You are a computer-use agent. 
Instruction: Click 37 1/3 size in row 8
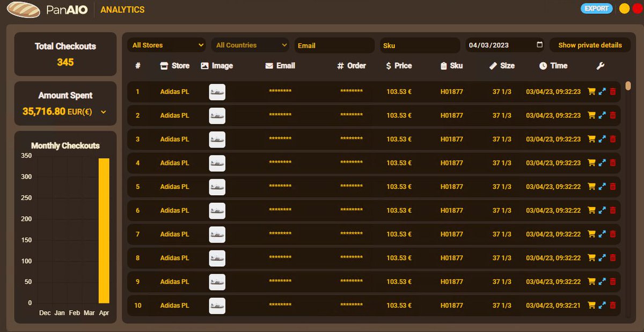coord(502,258)
